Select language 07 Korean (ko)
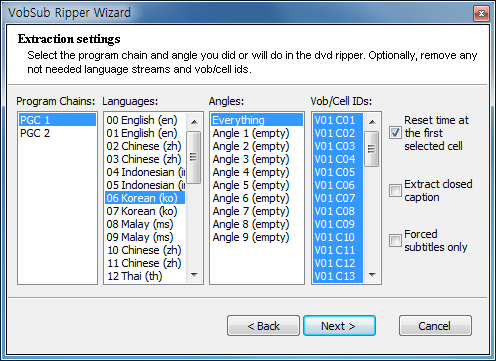 point(145,211)
